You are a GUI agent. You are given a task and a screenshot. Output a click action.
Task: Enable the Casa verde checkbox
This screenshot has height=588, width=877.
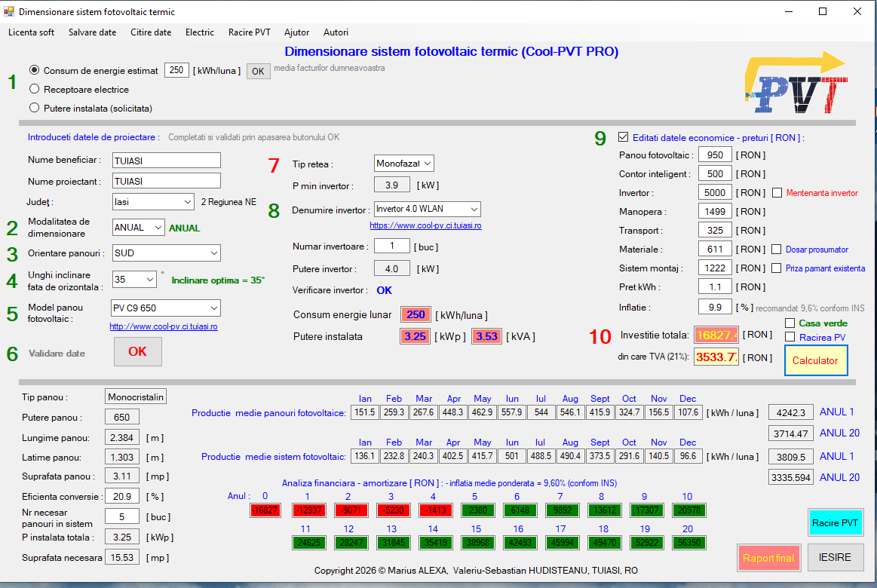pyautogui.click(x=790, y=323)
